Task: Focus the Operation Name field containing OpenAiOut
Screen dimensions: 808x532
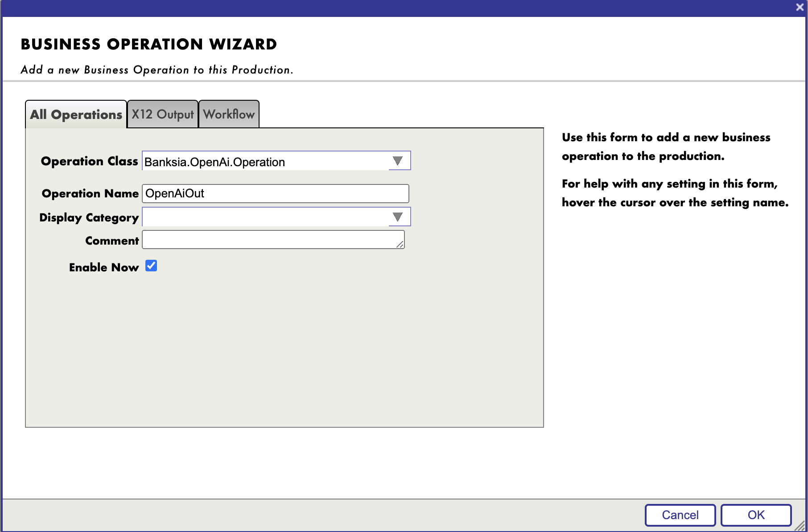Action: pos(275,193)
